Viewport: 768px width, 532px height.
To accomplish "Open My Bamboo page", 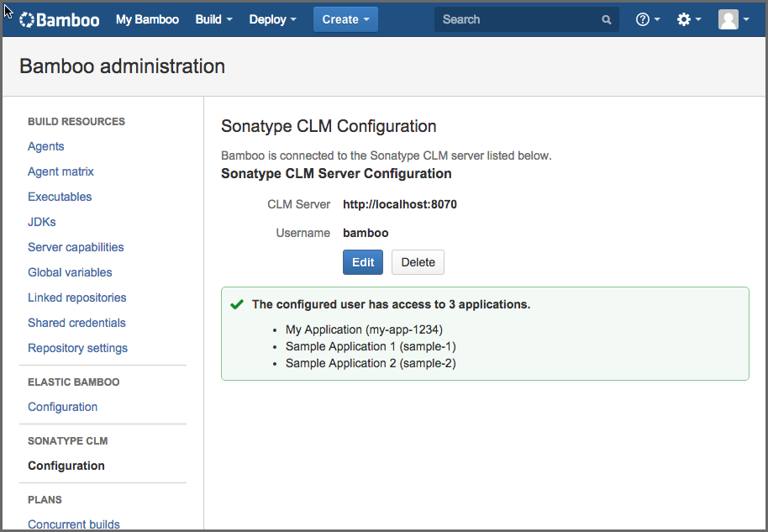I will (x=147, y=19).
